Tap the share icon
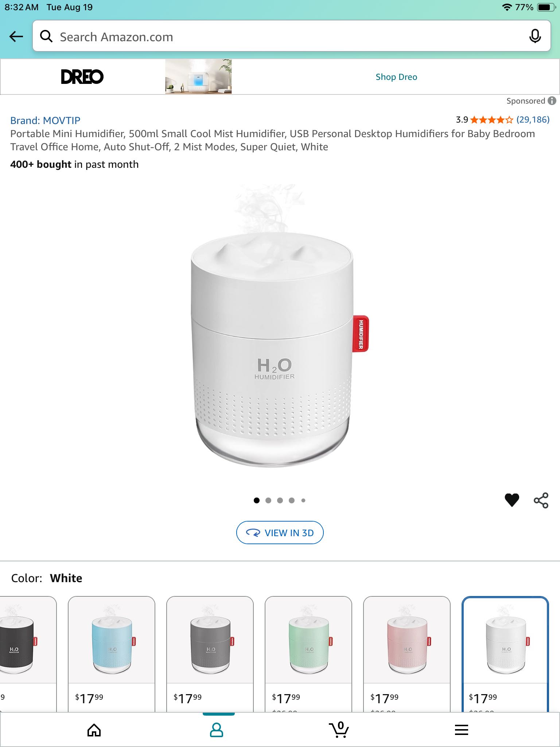The image size is (560, 747). coord(541,500)
